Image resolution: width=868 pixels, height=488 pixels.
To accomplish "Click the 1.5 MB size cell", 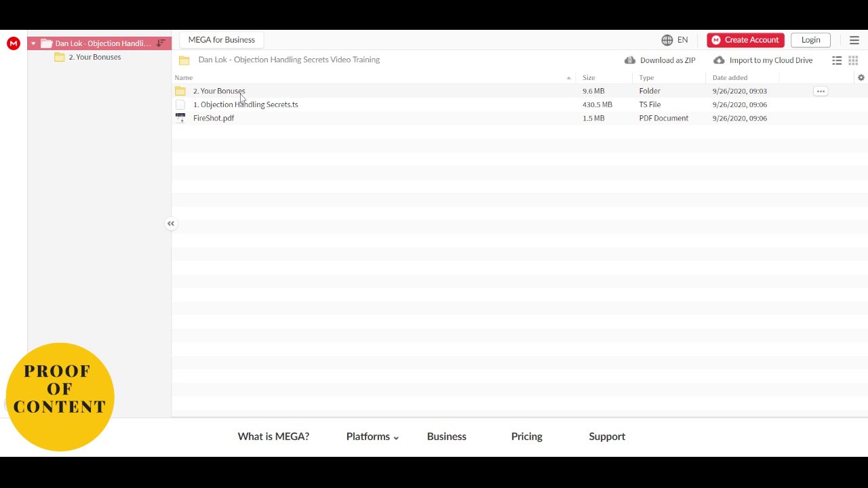I will point(593,118).
